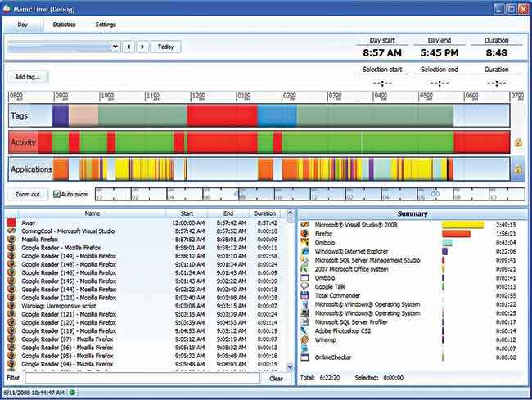Image resolution: width=532 pixels, height=400 pixels.
Task: Toggle the Auto zoom checkbox
Action: [x=56, y=194]
